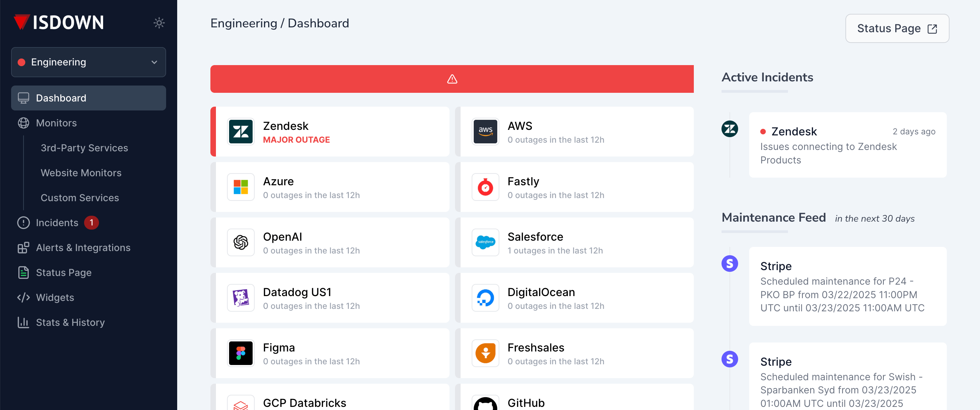980x410 pixels.
Task: Click the ISDOWN logo
Action: point(58,23)
